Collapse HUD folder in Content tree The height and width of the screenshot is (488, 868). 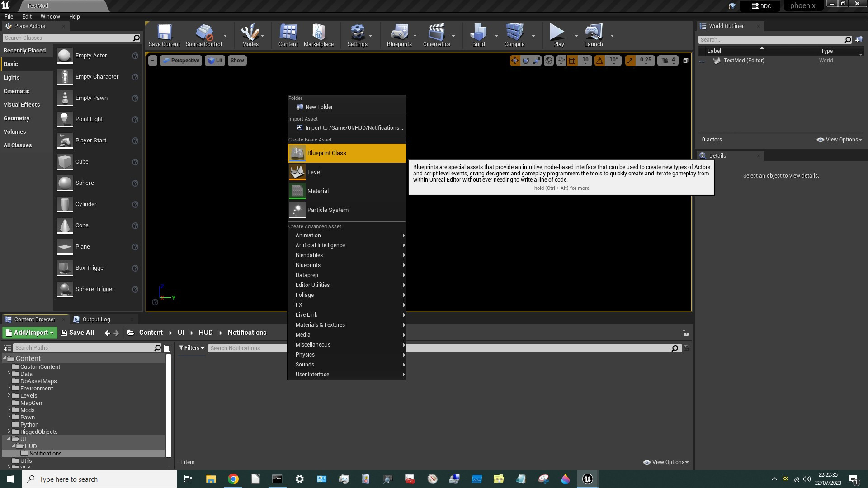[14, 446]
